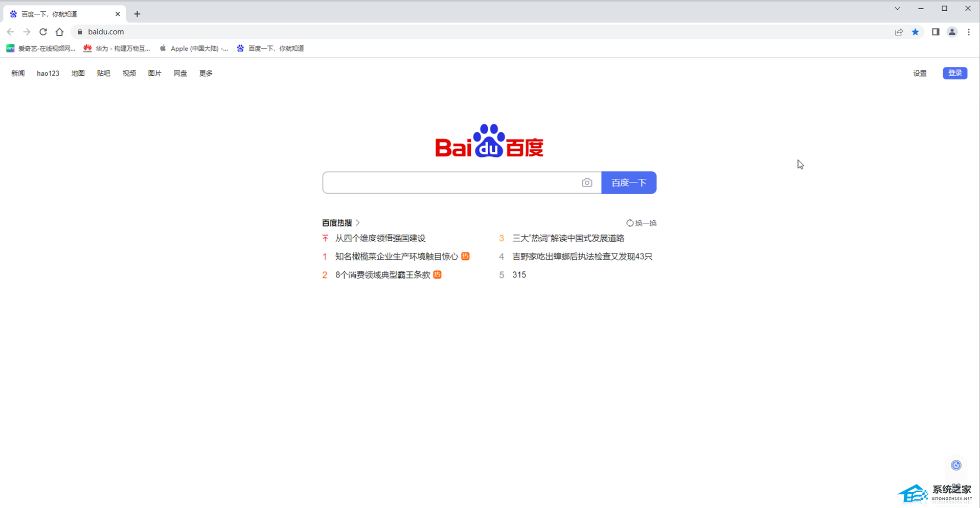Image resolution: width=980 pixels, height=508 pixels.
Task: Open the Apple (中国大陆) bookmark
Action: (194, 49)
